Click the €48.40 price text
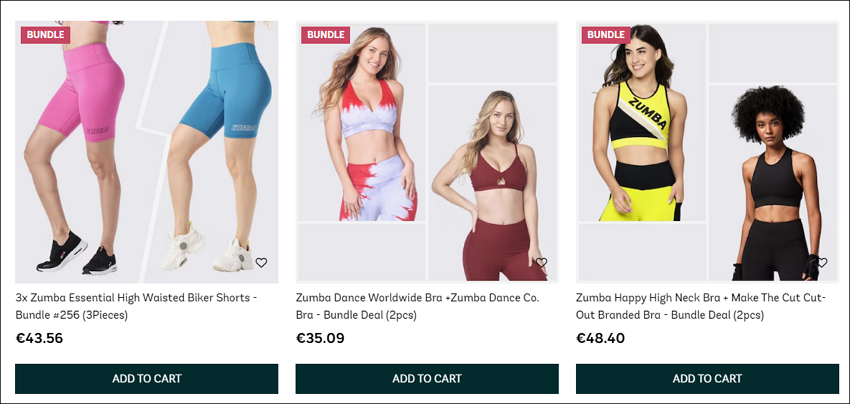Viewport: 850px width, 404px height. [600, 338]
